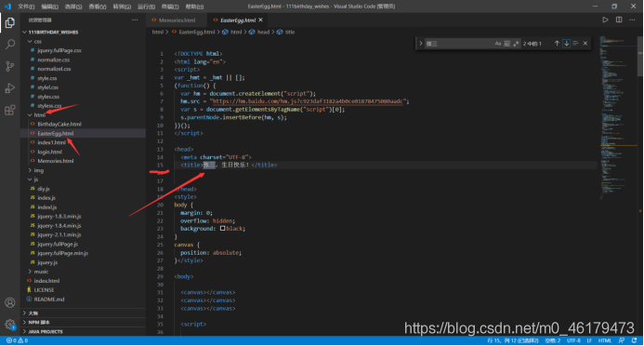644x346 pixels.
Task: Toggle Find in Selection
Action: [x=575, y=43]
